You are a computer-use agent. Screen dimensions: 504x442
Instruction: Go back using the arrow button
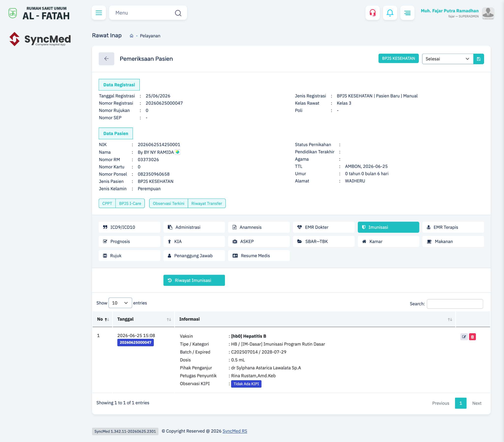(x=106, y=59)
